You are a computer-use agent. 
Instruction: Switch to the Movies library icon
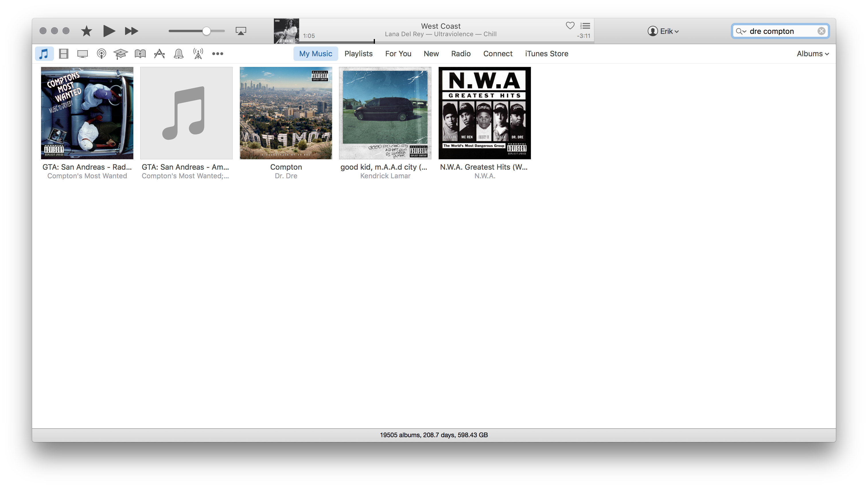(63, 54)
